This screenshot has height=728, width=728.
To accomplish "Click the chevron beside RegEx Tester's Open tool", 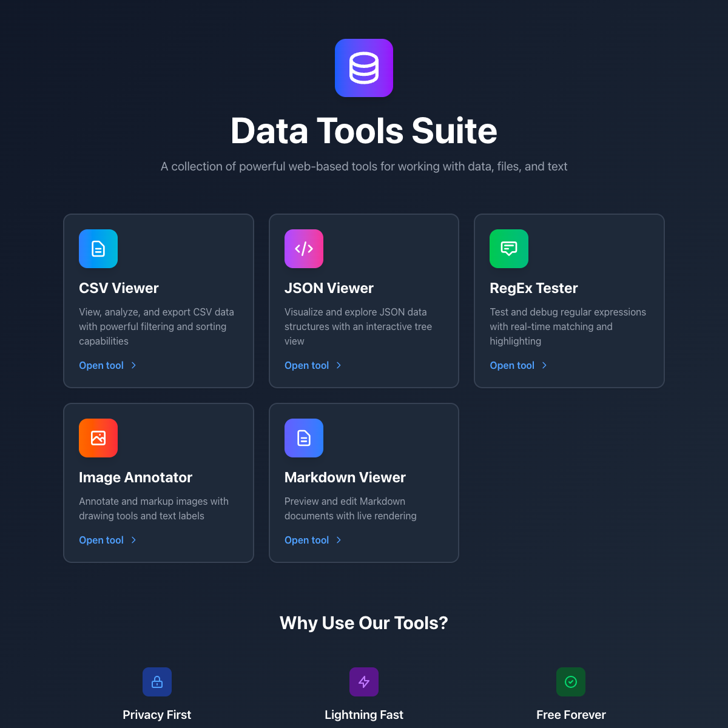I will [544, 365].
